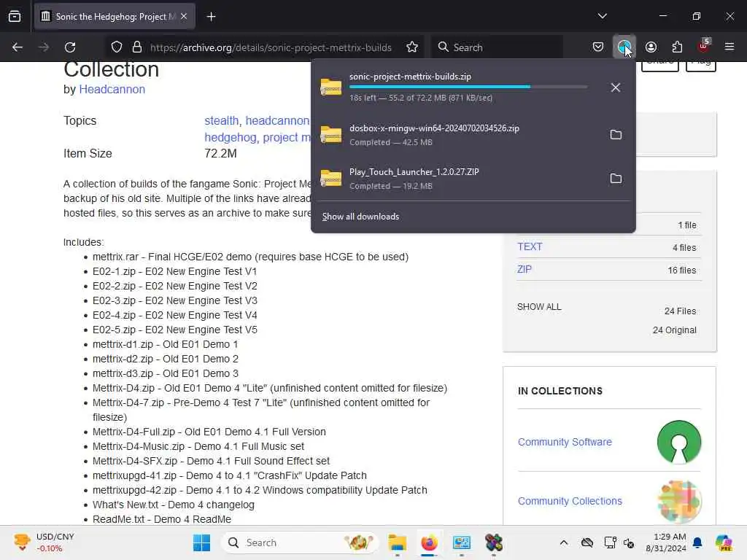The image size is (747, 560).
Task: Select the E02-3.zip list entry text
Action: (x=175, y=301)
